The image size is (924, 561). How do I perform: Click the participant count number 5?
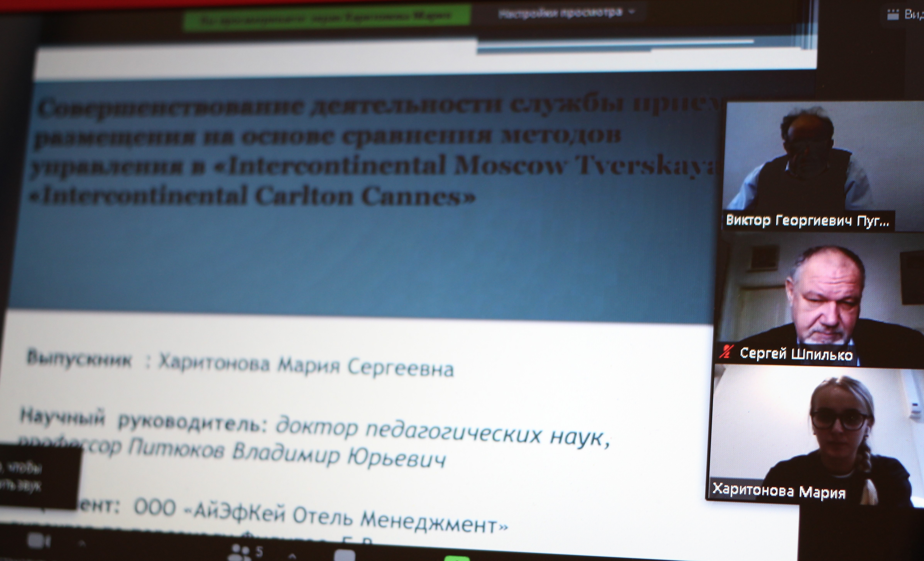[259, 551]
